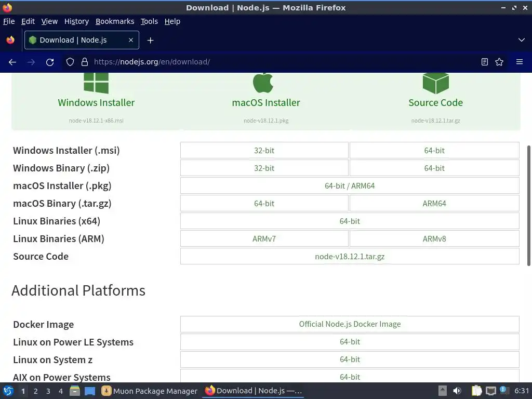Download Linux Binaries ARMv8
This screenshot has width=532, height=399.
click(434, 238)
